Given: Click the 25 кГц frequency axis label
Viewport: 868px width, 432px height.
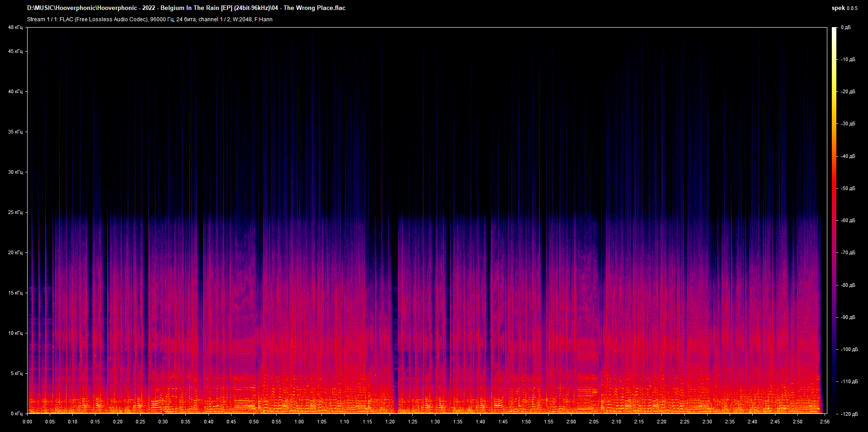Looking at the screenshot, I should point(15,212).
